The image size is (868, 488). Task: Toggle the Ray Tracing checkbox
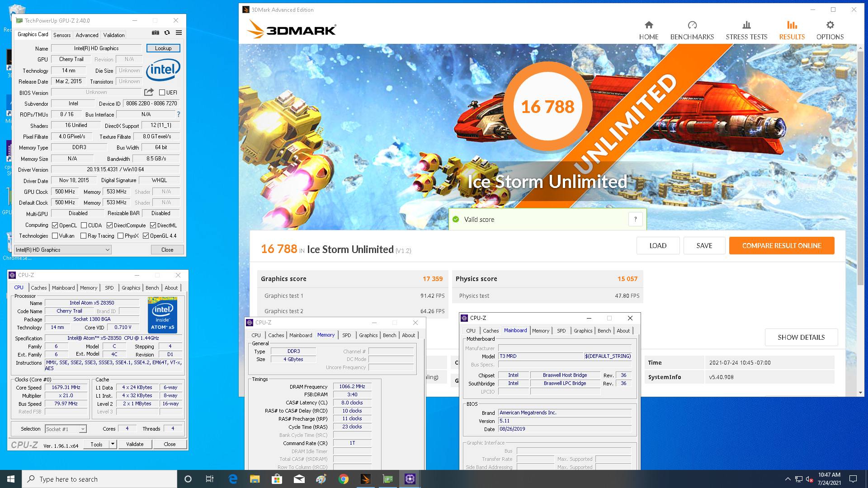(83, 236)
